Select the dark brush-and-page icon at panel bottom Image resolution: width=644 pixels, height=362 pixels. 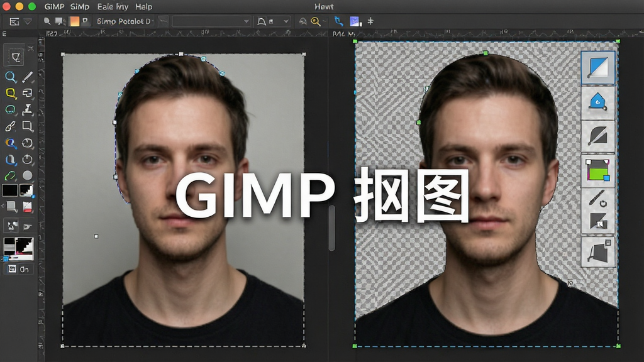click(598, 251)
